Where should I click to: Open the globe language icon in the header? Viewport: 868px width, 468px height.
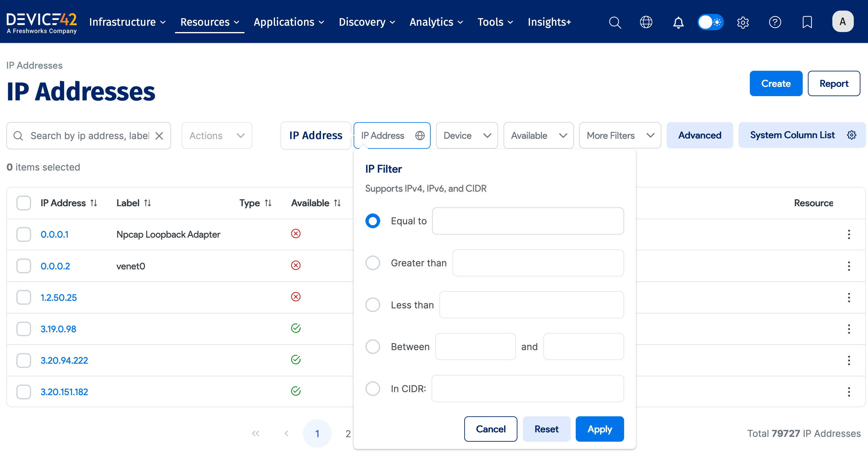[x=646, y=22]
